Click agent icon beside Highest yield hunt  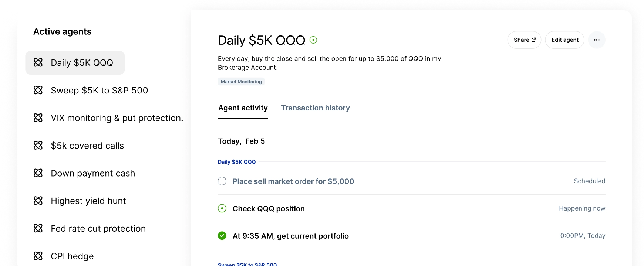pyautogui.click(x=38, y=201)
